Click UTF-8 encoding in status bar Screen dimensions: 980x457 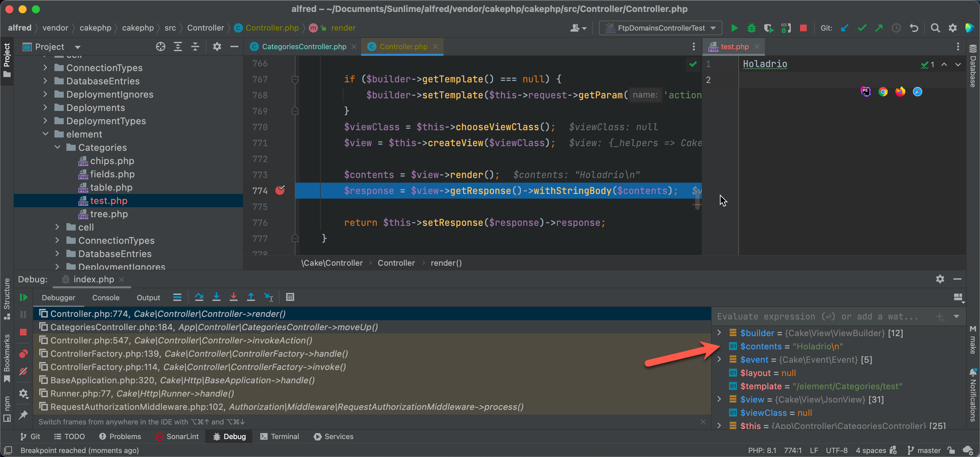837,450
